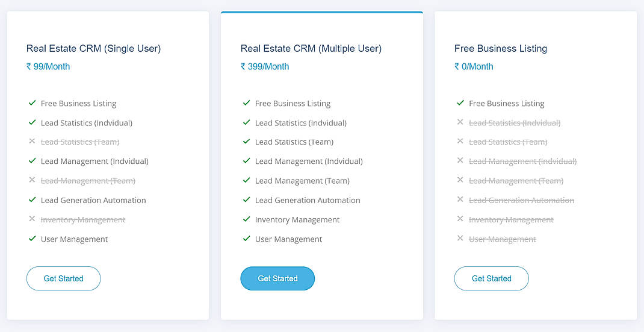Click cross icon beside Lead Statistics (Team) in Free plan

tap(460, 141)
